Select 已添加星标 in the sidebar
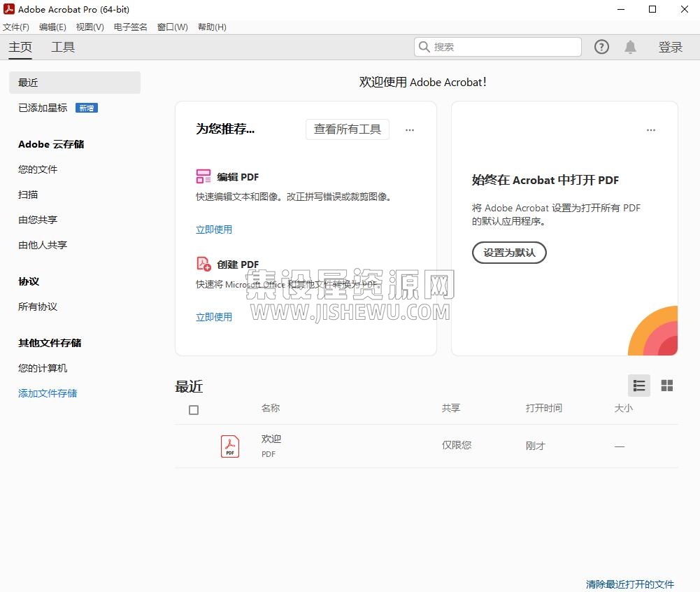This screenshot has height=592, width=700. (x=43, y=108)
